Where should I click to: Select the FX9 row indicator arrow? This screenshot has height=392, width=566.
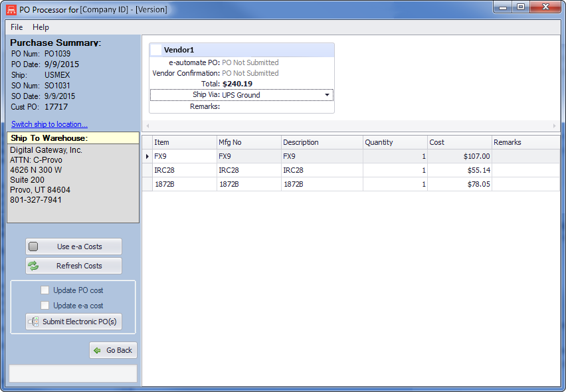[x=147, y=156]
